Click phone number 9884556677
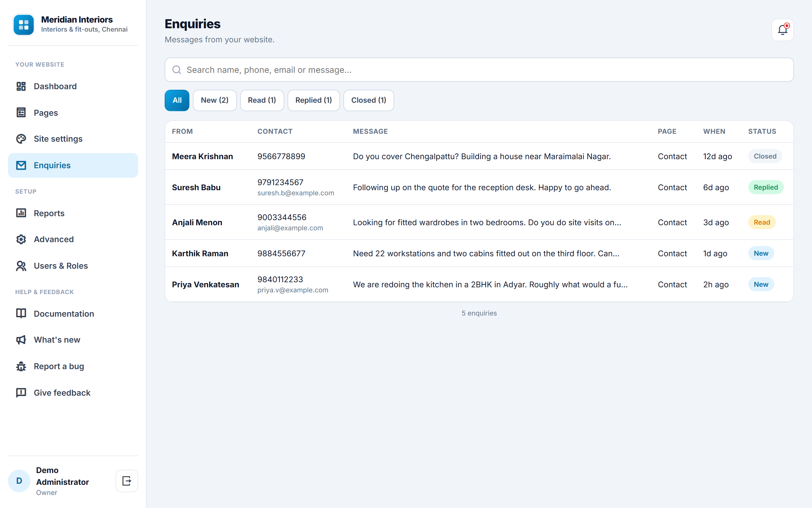Screen dimensions: 812x508 pos(281,253)
